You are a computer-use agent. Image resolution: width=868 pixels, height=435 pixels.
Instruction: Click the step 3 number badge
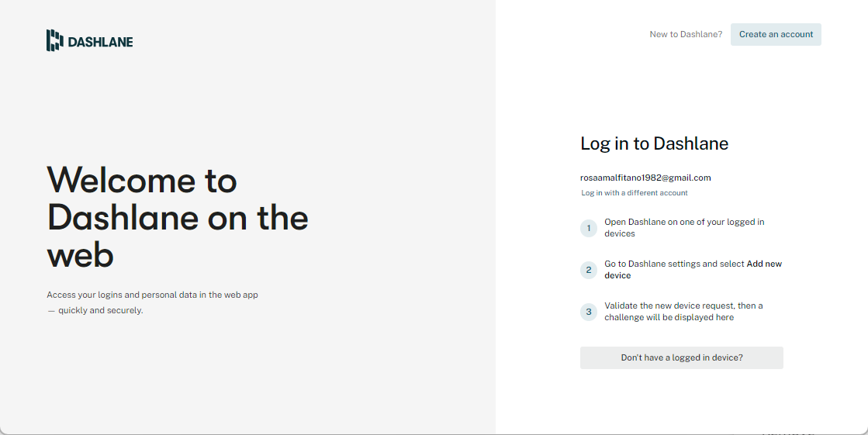click(589, 312)
